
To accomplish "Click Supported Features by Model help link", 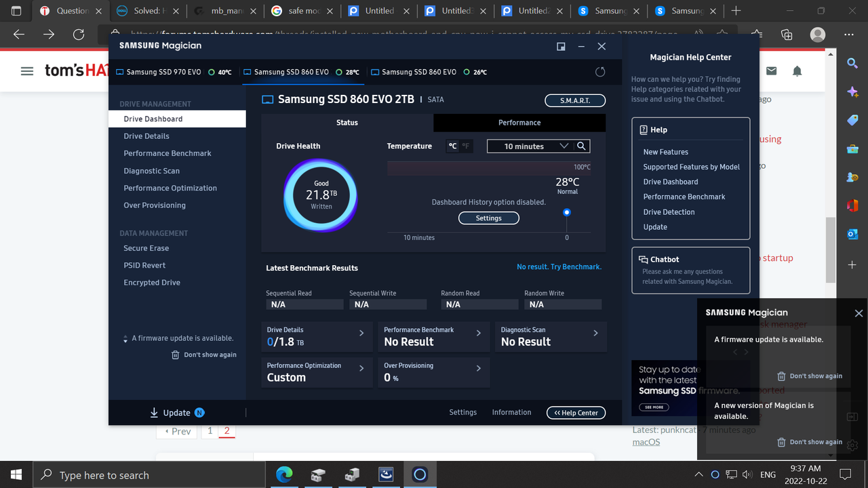I will coord(692,167).
